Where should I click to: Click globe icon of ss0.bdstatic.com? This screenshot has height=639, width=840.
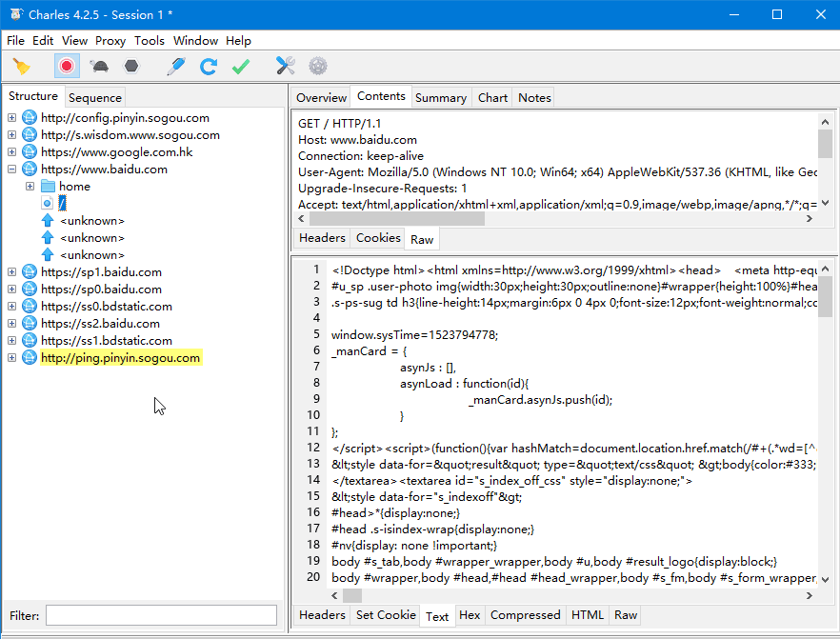(30, 307)
